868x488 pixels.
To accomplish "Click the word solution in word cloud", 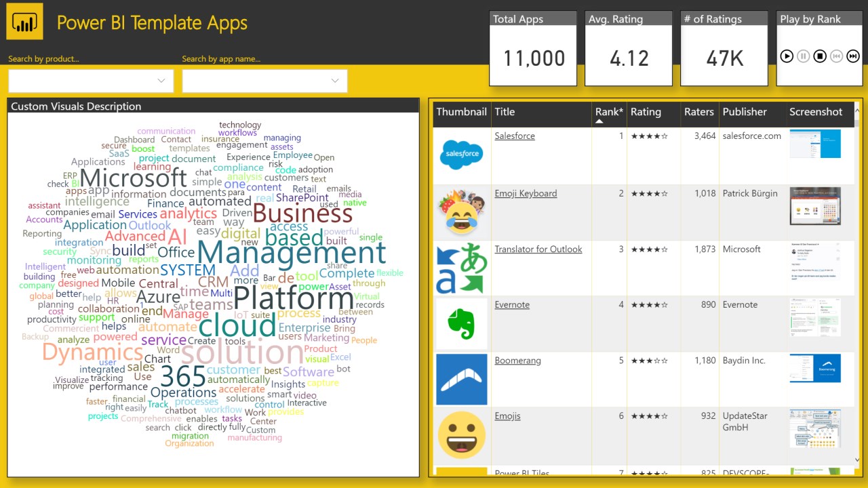I will tap(242, 352).
